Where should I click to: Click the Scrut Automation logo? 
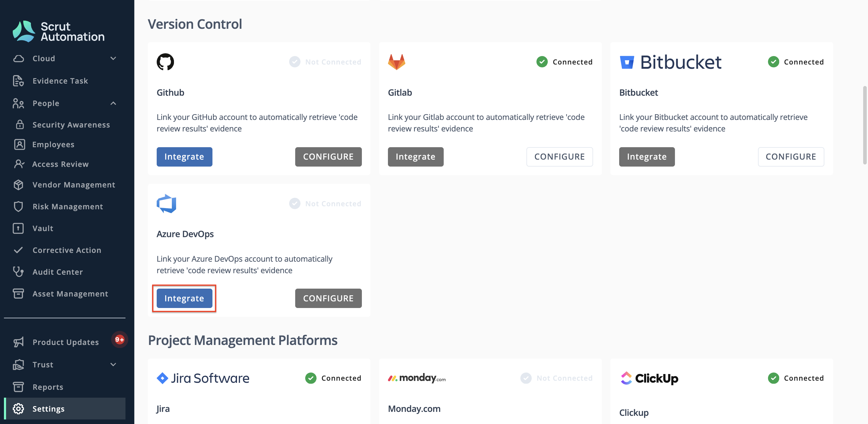pyautogui.click(x=58, y=31)
